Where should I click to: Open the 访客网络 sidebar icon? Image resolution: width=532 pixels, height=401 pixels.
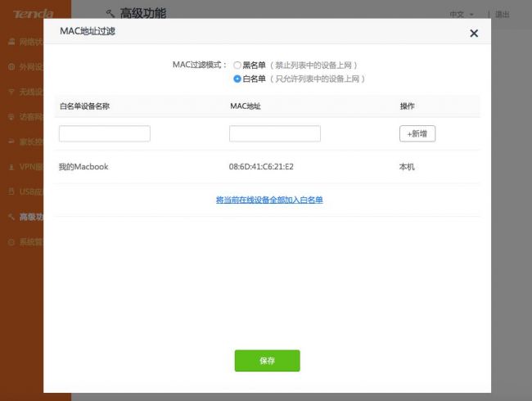(x=11, y=117)
